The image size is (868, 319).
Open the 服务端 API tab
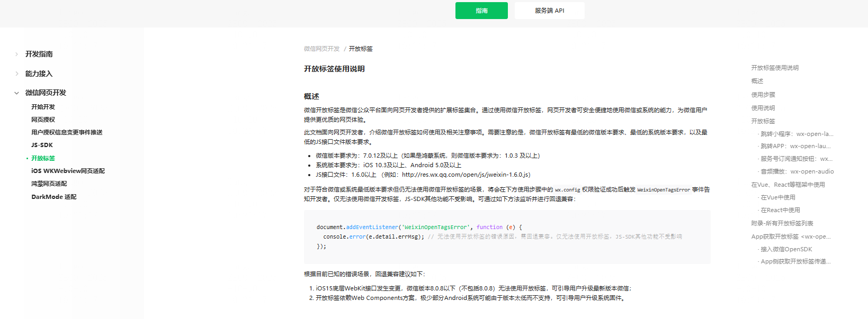point(549,11)
